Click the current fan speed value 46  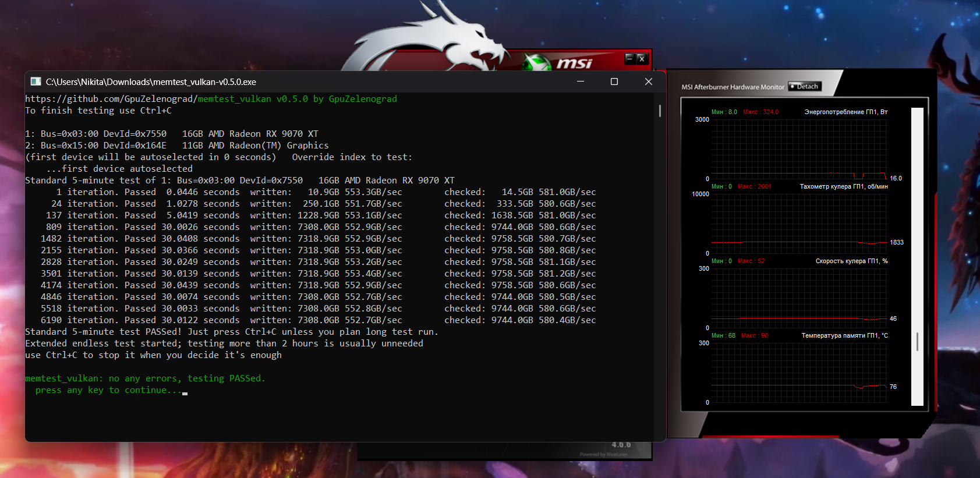pos(893,318)
